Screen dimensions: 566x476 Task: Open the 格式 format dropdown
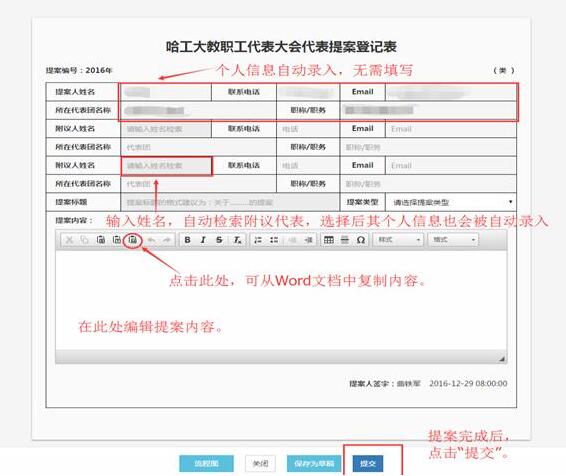(x=453, y=240)
